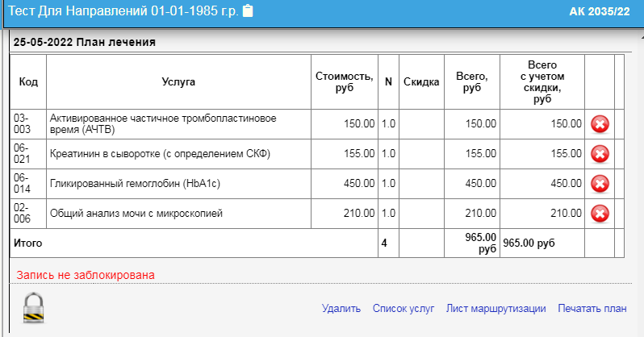Open the Лист маршрутизации link
The image size is (644, 337).
click(496, 309)
